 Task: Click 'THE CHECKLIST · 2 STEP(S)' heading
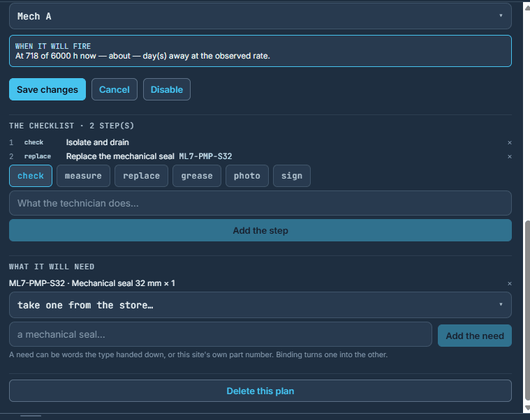pos(71,126)
